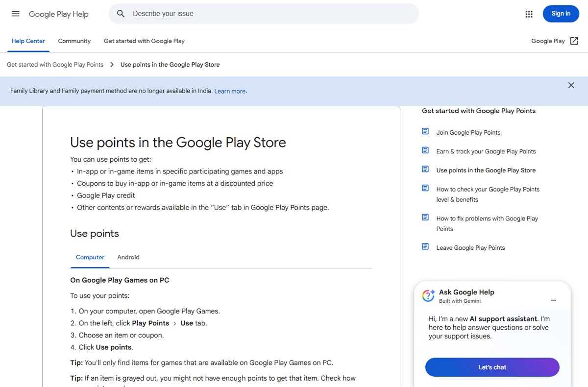Open Google Play external link icon
The width and height of the screenshot is (588, 387).
[574, 41]
